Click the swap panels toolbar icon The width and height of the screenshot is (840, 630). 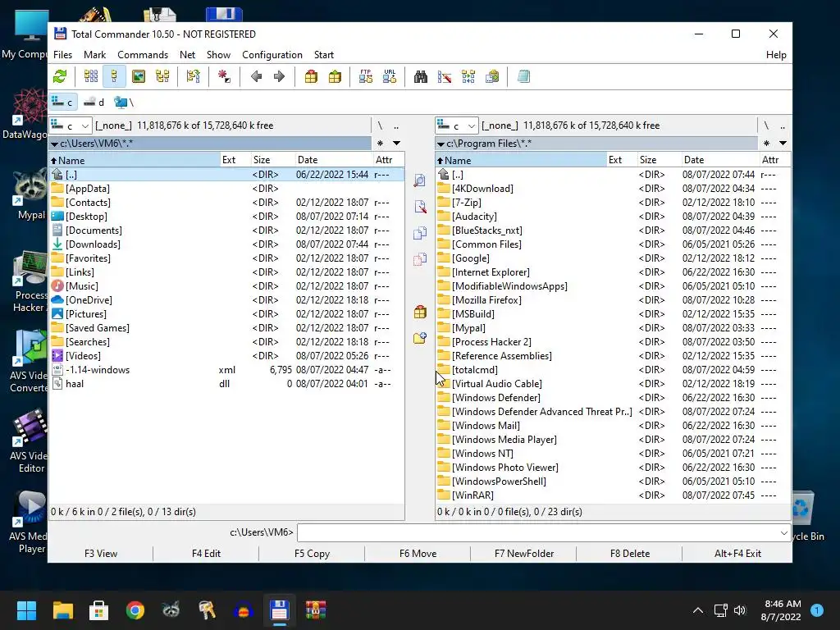coord(194,76)
